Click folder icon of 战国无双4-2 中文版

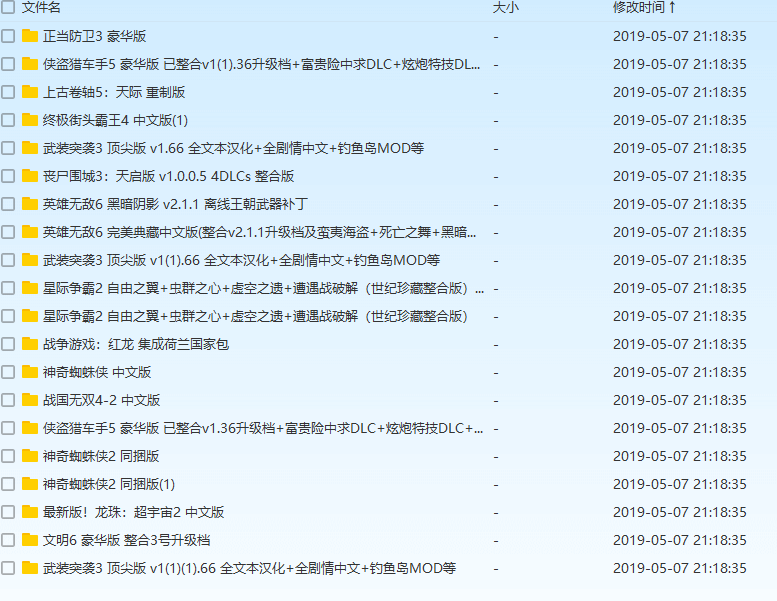tap(30, 400)
